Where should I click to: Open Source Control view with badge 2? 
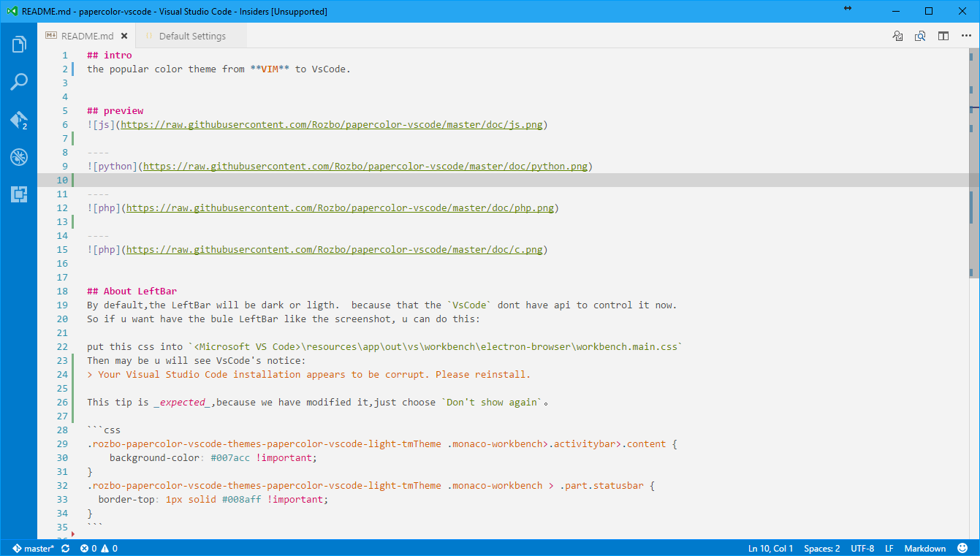19,120
